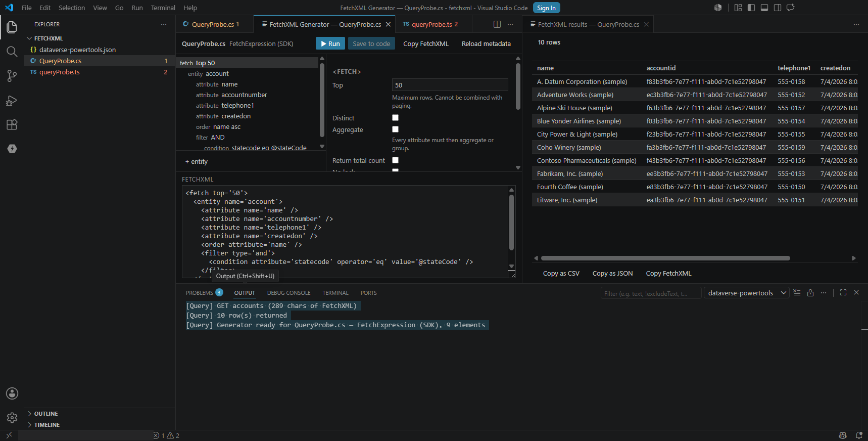Open notifications bell in status bar
The width and height of the screenshot is (868, 441).
859,435
